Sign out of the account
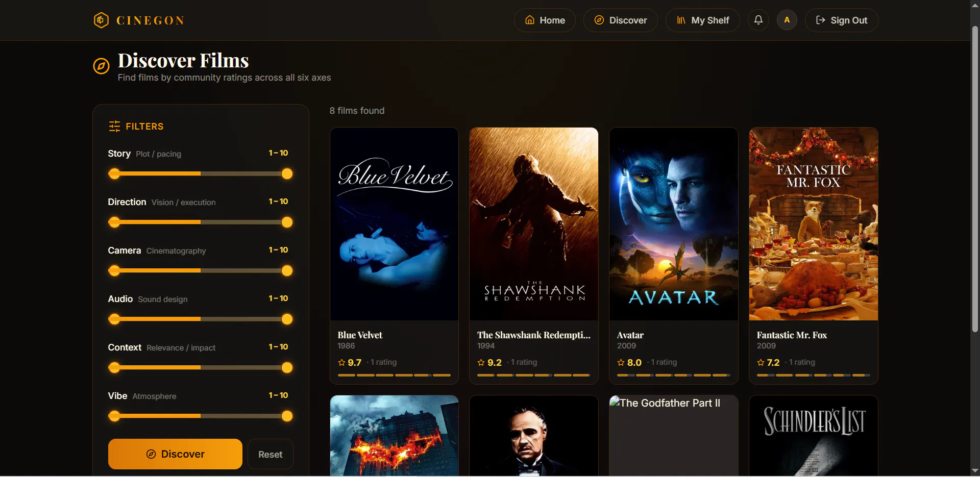The width and height of the screenshot is (980, 477). (841, 20)
